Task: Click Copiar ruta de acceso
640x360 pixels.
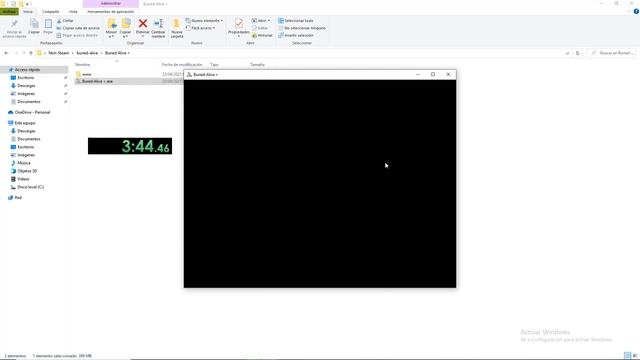Action: click(78, 28)
